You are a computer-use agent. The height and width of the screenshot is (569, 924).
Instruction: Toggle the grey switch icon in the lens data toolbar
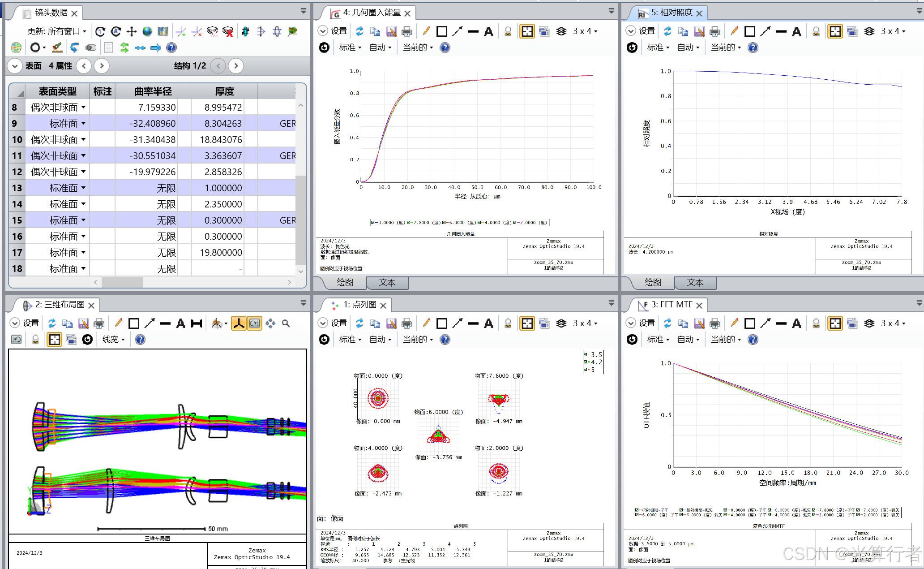91,48
